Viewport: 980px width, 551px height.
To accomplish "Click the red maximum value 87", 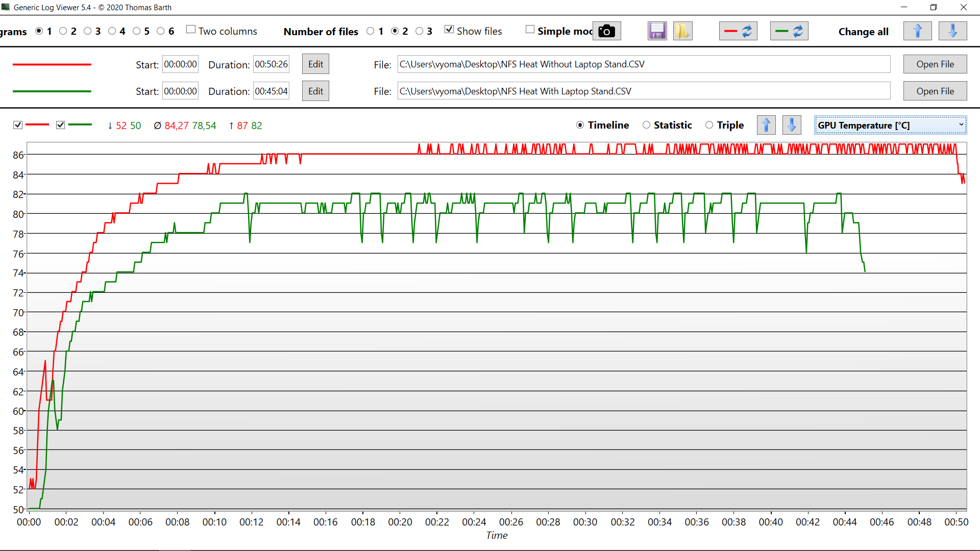I will [x=242, y=126].
